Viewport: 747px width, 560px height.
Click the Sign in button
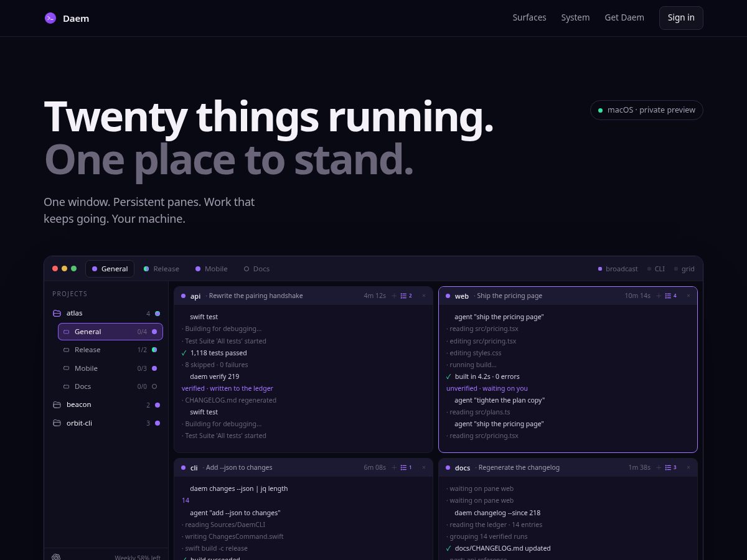[x=681, y=18]
